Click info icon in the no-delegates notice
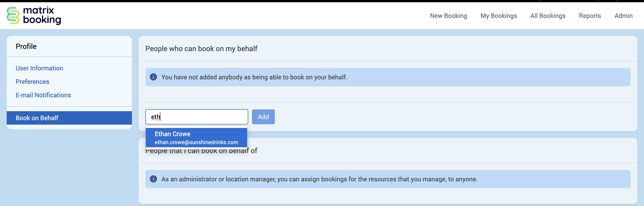The image size is (644, 206). pos(153,77)
